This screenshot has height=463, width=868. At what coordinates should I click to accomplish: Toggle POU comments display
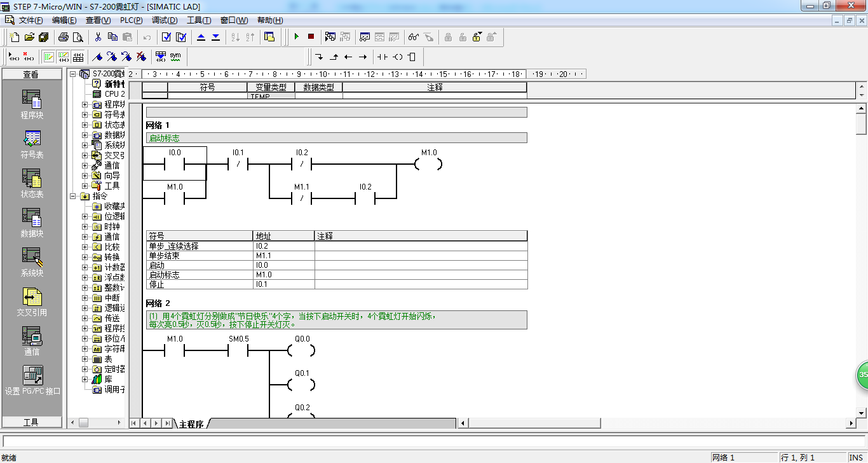49,57
